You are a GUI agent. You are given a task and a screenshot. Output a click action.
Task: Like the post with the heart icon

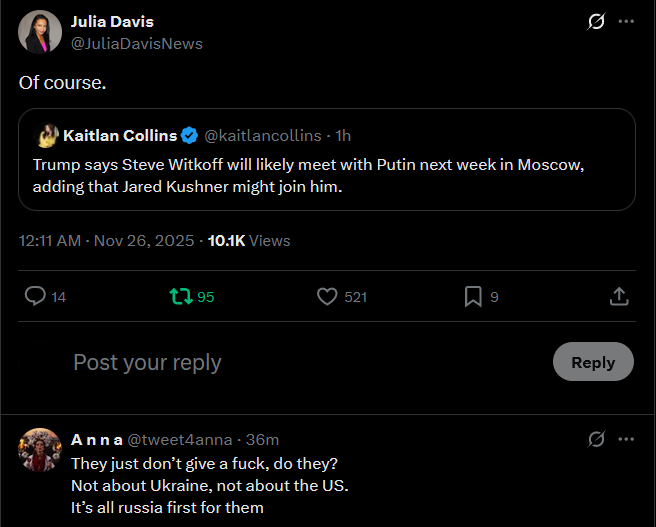pyautogui.click(x=327, y=297)
